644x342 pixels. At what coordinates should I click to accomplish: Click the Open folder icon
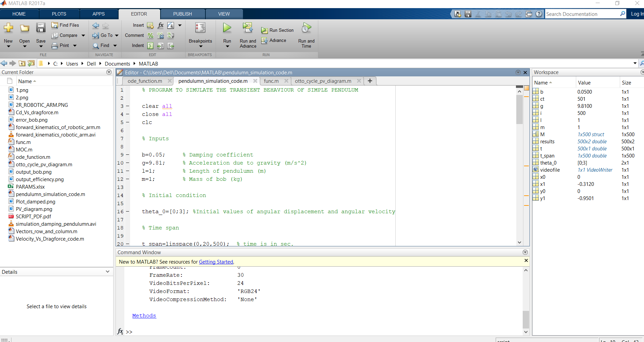[x=24, y=28]
